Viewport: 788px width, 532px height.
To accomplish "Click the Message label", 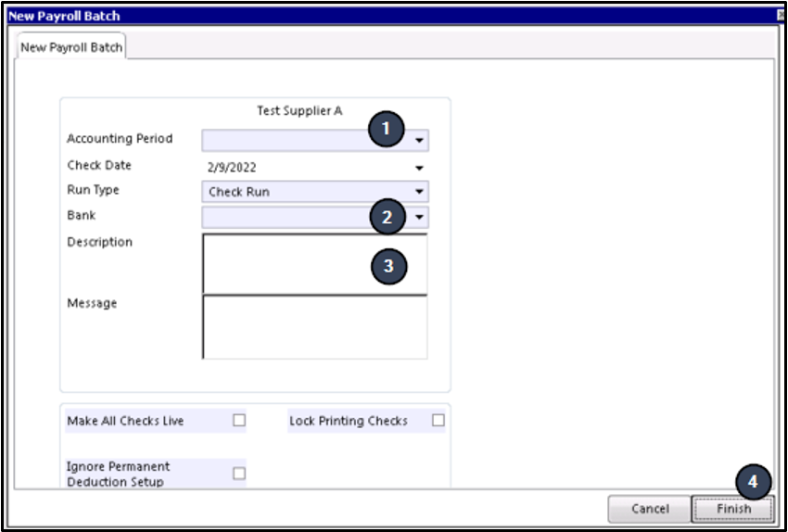I will tap(92, 303).
